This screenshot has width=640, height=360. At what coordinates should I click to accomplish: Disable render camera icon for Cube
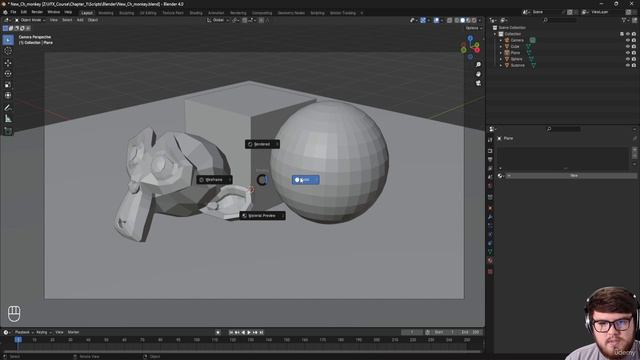(x=634, y=47)
